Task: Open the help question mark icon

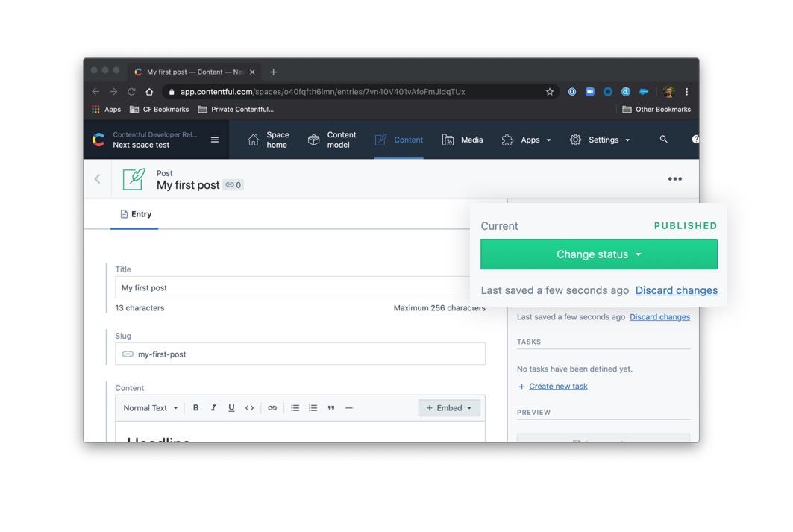Action: pos(696,139)
